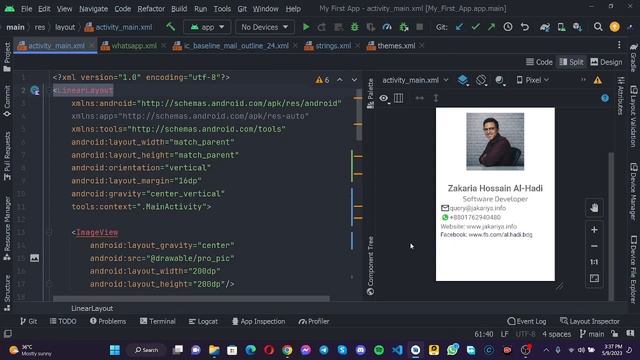Image resolution: width=640 pixels, height=360 pixels.
Task: Open the Build menu
Action: coord(179,9)
